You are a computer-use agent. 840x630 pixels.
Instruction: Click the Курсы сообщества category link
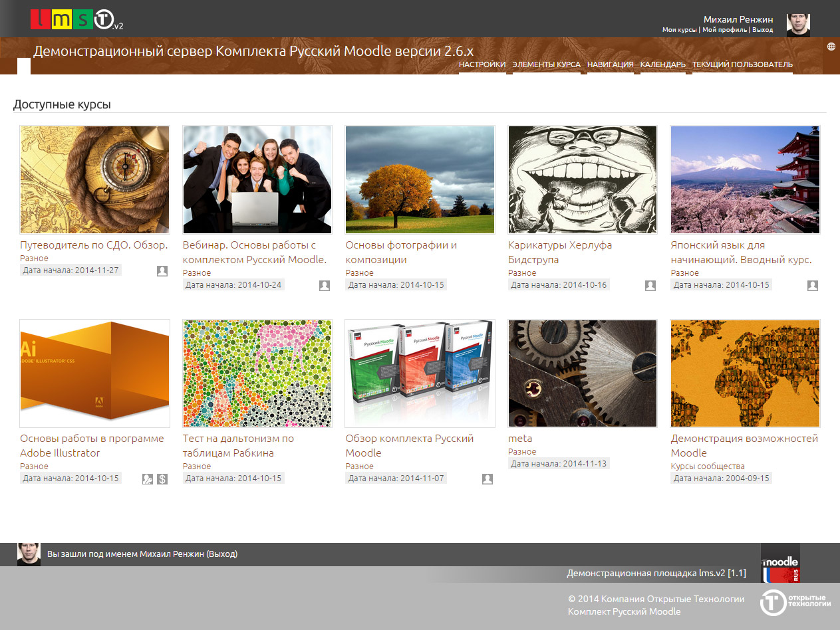coord(708,467)
